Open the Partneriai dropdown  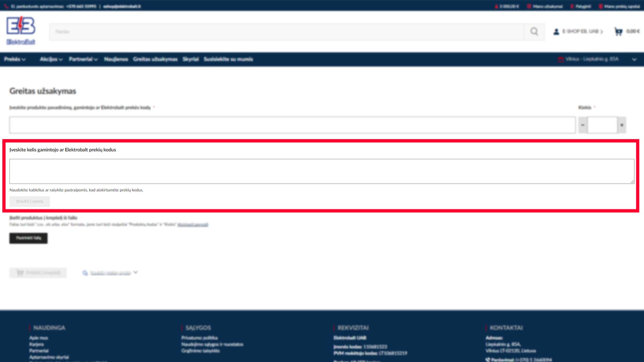pos(83,59)
